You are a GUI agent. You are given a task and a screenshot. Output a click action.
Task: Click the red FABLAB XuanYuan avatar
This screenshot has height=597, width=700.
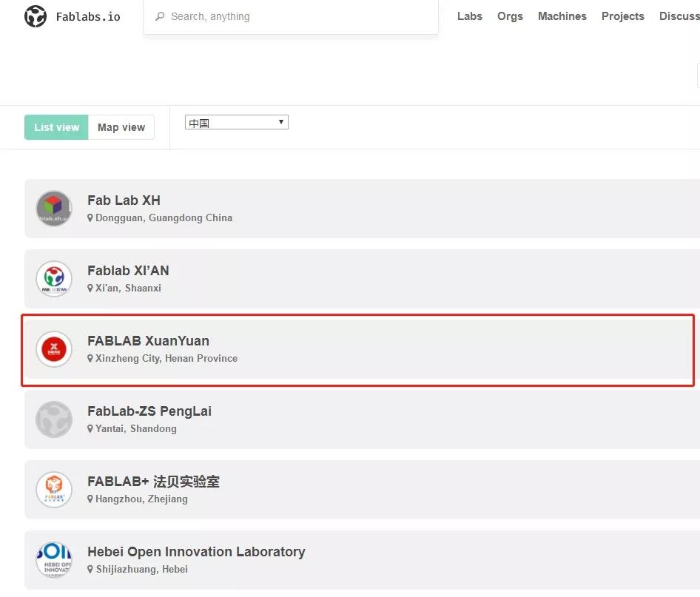[x=54, y=349]
